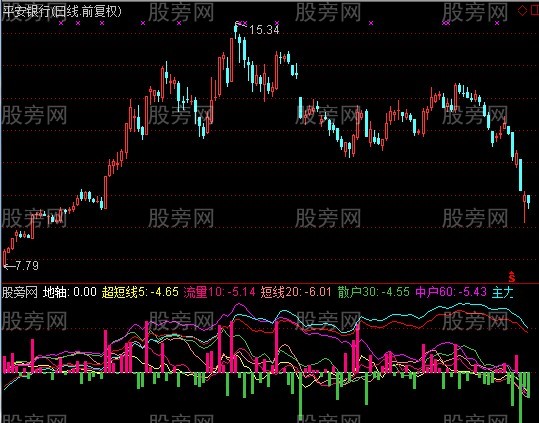Click the 7.79 low price label
This screenshot has height=423, width=539.
click(x=27, y=266)
